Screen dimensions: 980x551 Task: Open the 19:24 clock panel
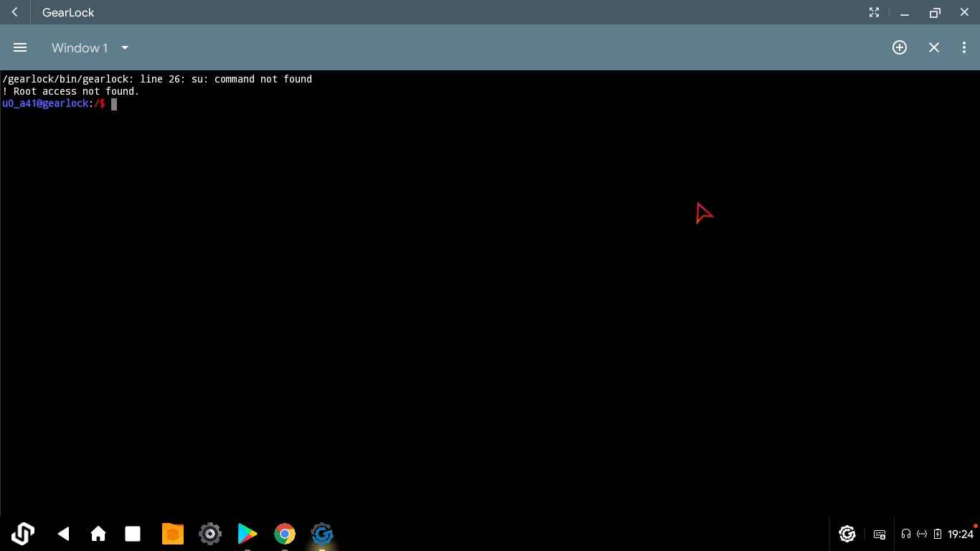coord(961,534)
